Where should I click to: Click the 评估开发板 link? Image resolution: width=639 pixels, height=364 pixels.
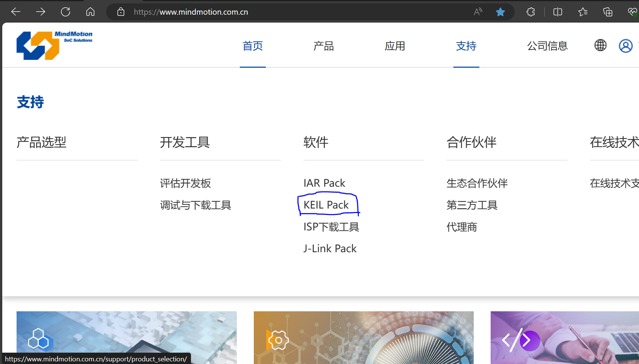[x=185, y=183]
